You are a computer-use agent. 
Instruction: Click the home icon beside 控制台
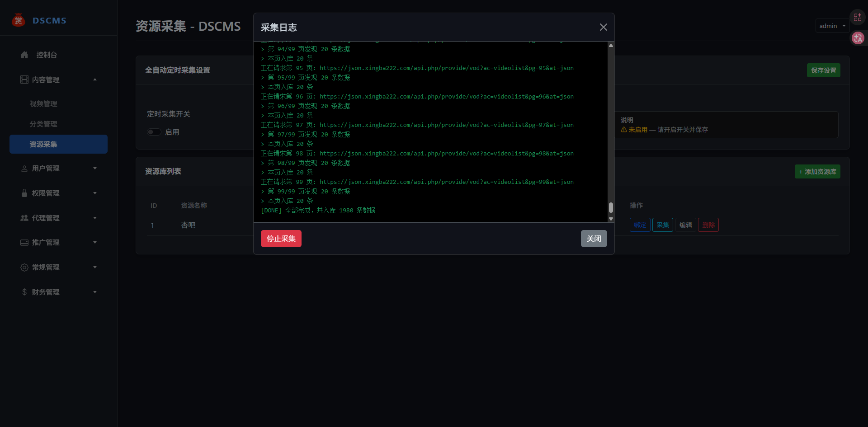pos(24,55)
